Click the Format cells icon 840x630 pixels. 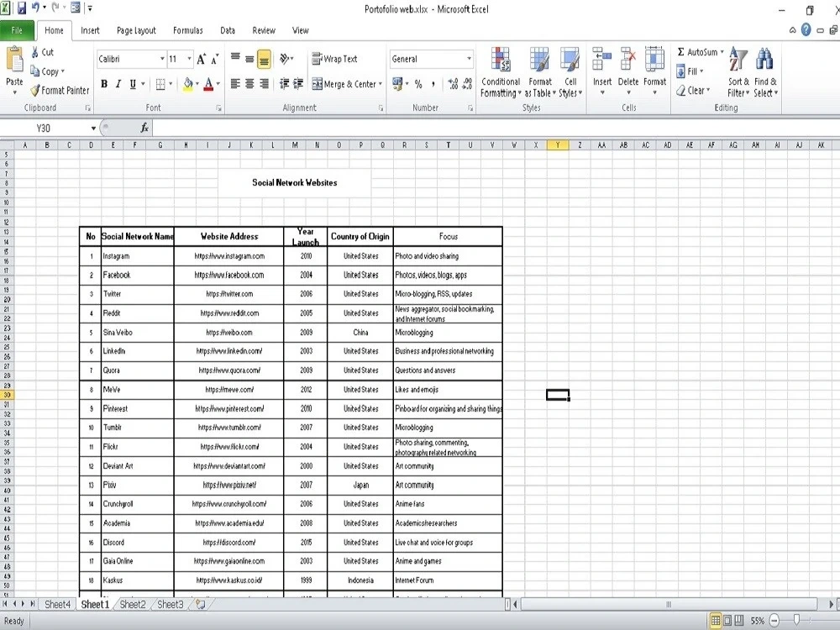tap(654, 60)
